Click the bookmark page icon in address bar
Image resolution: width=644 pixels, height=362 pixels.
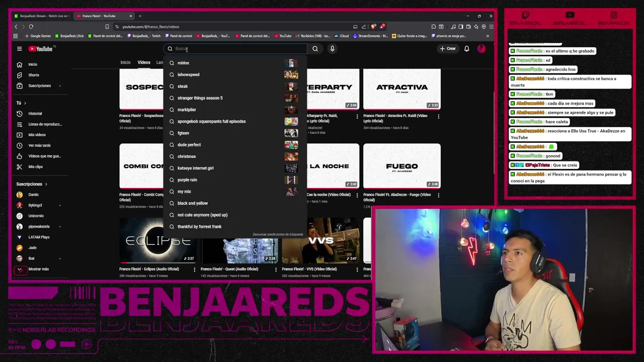click(107, 27)
